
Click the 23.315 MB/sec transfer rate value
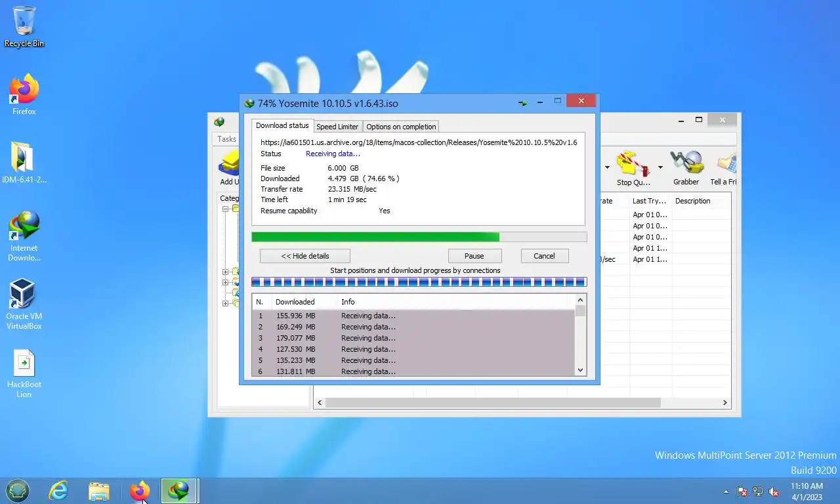coord(352,189)
